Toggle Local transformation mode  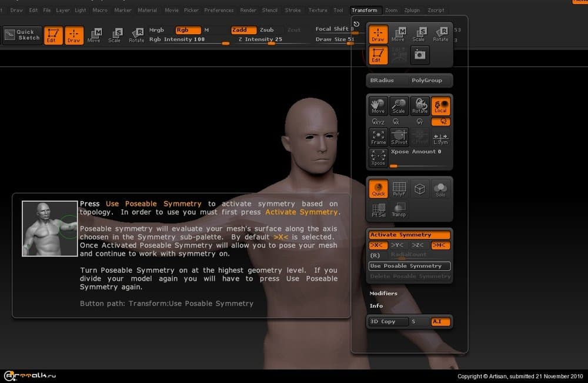click(440, 106)
